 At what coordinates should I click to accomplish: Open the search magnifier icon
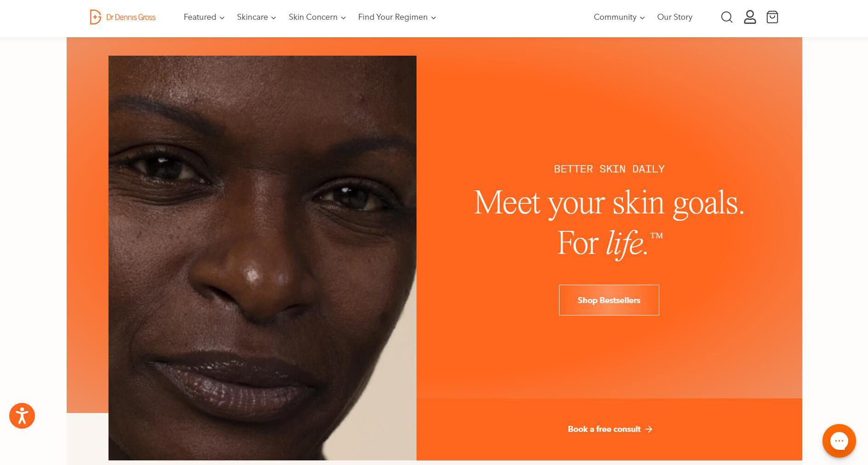[x=726, y=17]
